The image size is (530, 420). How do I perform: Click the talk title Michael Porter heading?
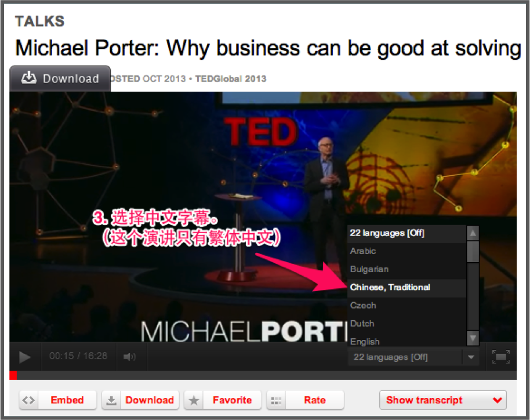point(268,48)
